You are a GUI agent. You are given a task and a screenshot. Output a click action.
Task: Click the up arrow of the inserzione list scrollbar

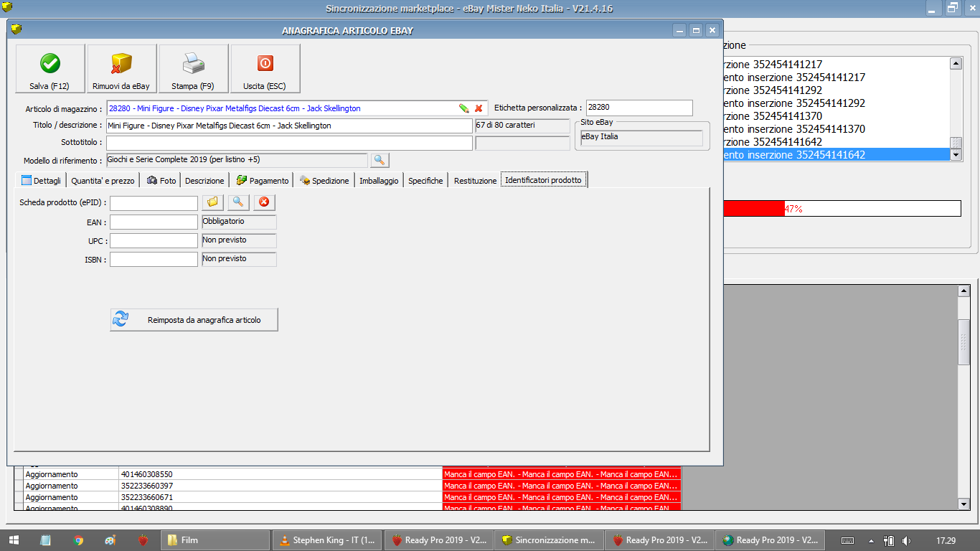tap(956, 64)
